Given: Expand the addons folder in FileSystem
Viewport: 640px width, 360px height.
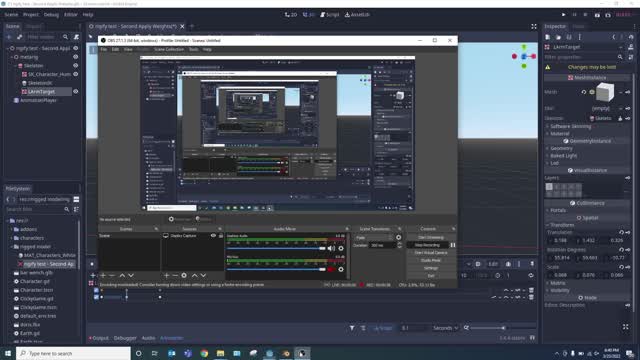Looking at the screenshot, I should point(12,229).
